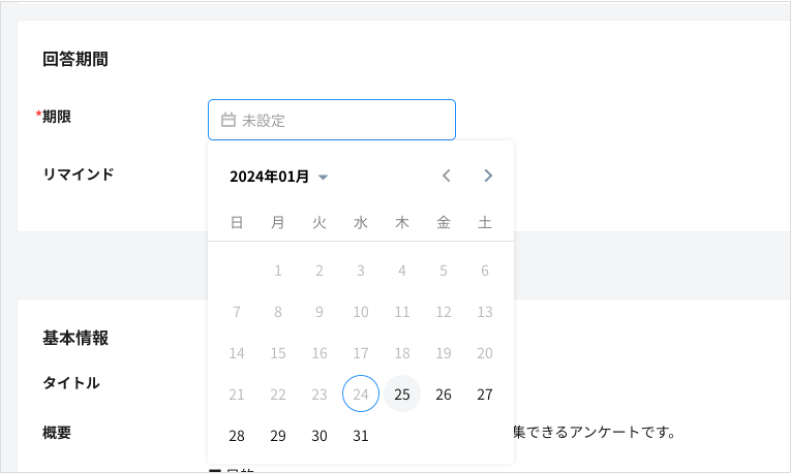Go to previous month with left chevron

pos(446,176)
